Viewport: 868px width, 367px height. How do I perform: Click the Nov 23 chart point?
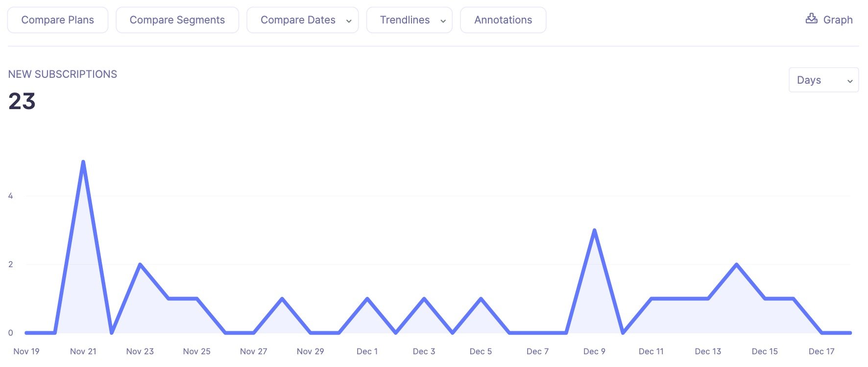click(140, 264)
